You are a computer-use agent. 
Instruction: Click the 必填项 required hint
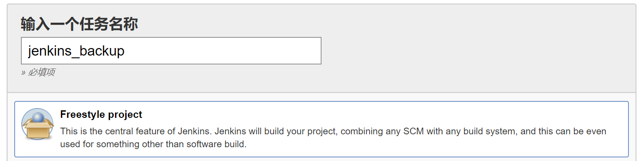[41, 72]
